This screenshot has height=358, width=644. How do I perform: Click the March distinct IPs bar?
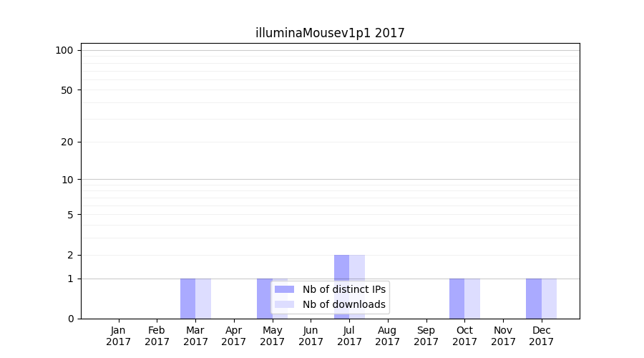pyautogui.click(x=187, y=299)
